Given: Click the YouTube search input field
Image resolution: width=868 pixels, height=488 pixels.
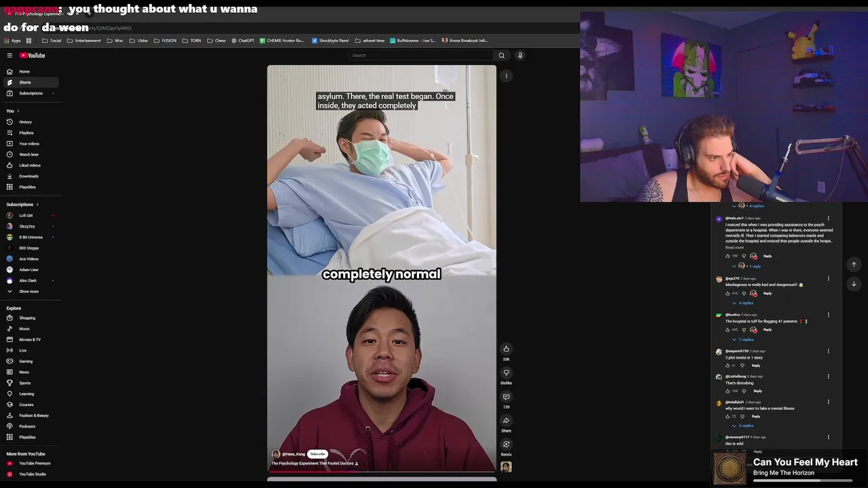Looking at the screenshot, I should point(422,56).
